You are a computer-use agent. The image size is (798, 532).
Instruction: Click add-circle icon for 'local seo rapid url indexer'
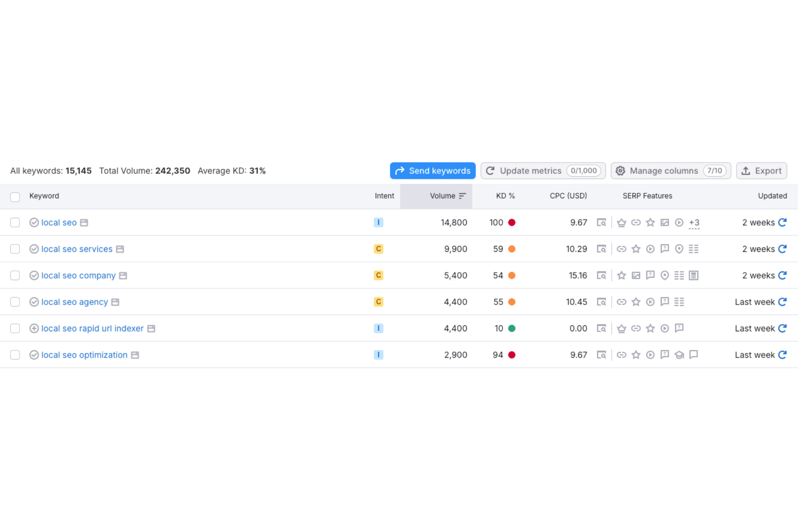pos(34,328)
